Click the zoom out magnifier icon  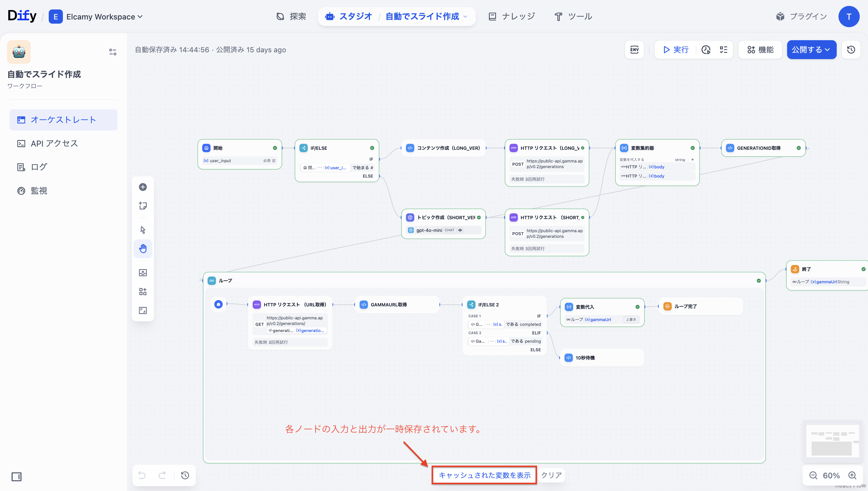coord(813,475)
